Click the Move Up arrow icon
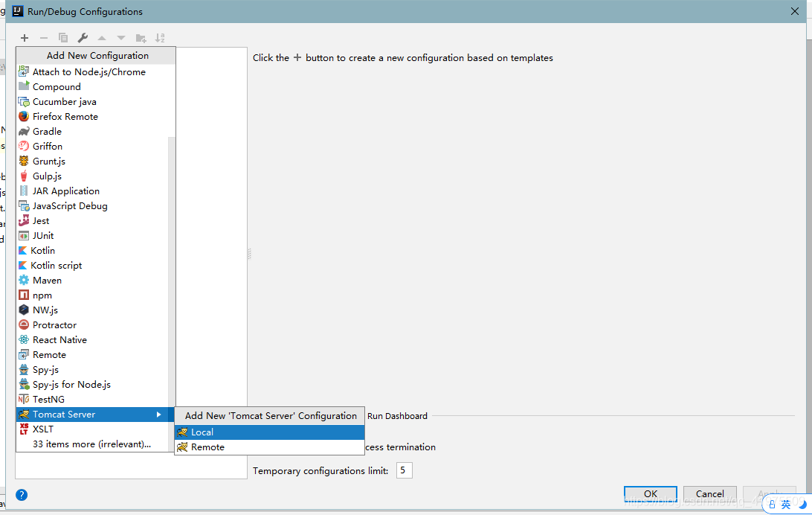The height and width of the screenshot is (515, 812). pyautogui.click(x=102, y=38)
